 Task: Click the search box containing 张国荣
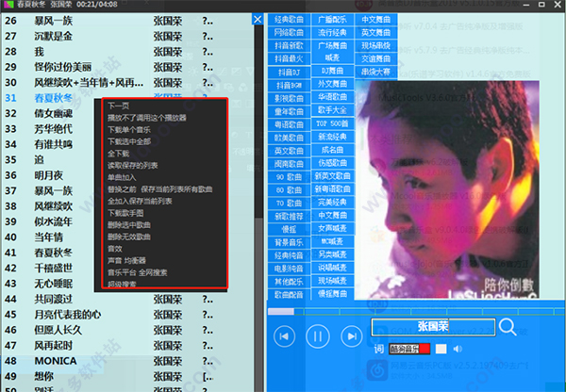[432, 327]
